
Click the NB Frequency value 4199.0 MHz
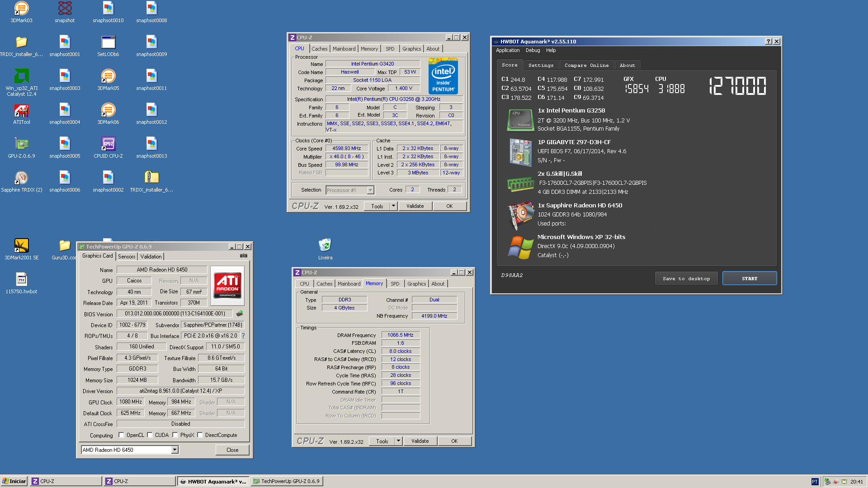tap(434, 316)
